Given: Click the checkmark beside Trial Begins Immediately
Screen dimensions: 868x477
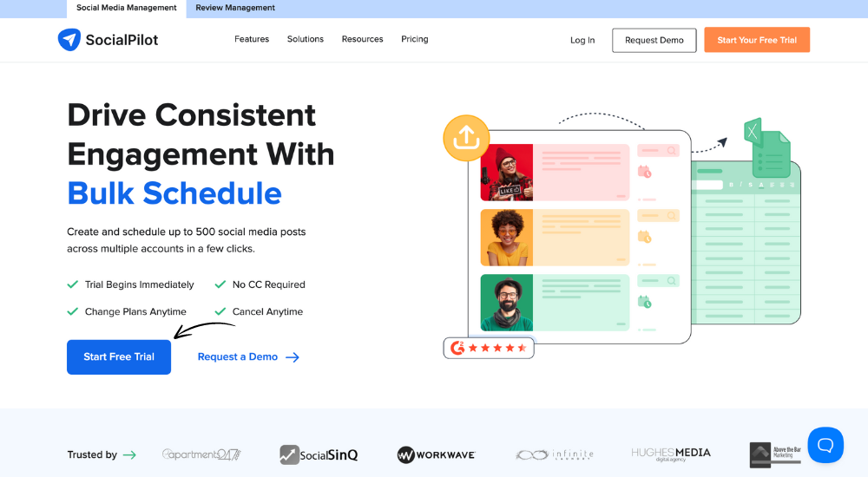Looking at the screenshot, I should click(73, 284).
